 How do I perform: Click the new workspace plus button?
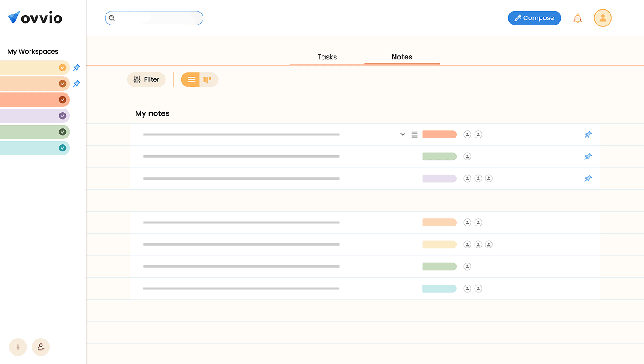tap(18, 347)
